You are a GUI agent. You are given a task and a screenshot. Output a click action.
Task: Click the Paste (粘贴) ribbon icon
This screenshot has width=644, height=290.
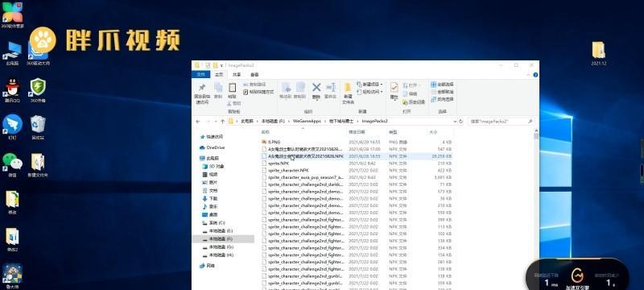tap(232, 90)
